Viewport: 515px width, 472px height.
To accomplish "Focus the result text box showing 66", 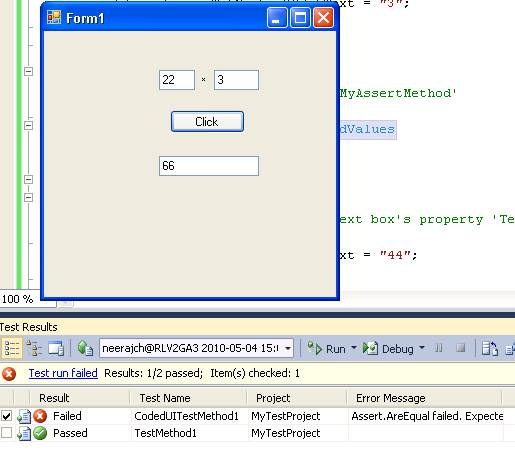I will point(209,166).
